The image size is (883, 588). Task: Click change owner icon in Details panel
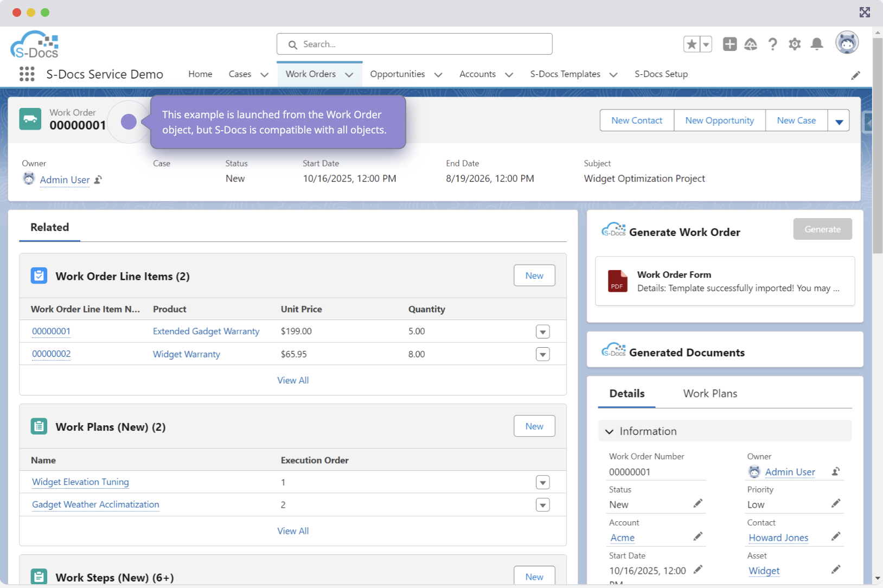point(836,471)
